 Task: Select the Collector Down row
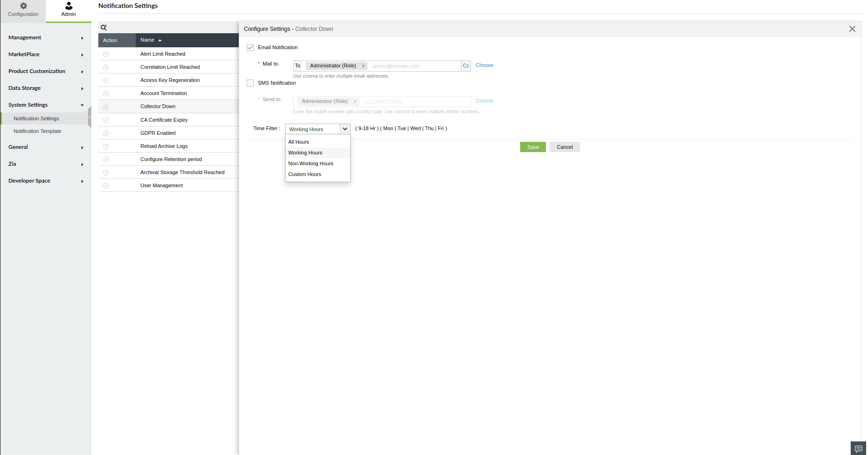pos(169,106)
